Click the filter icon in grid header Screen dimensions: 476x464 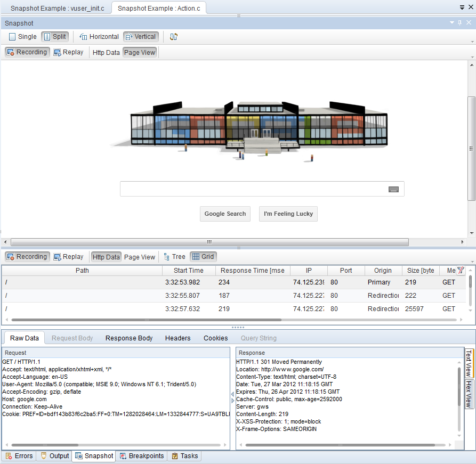pos(461,270)
